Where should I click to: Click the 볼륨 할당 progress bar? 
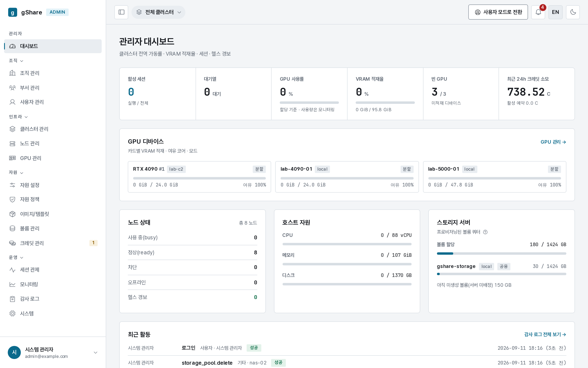(x=501, y=254)
